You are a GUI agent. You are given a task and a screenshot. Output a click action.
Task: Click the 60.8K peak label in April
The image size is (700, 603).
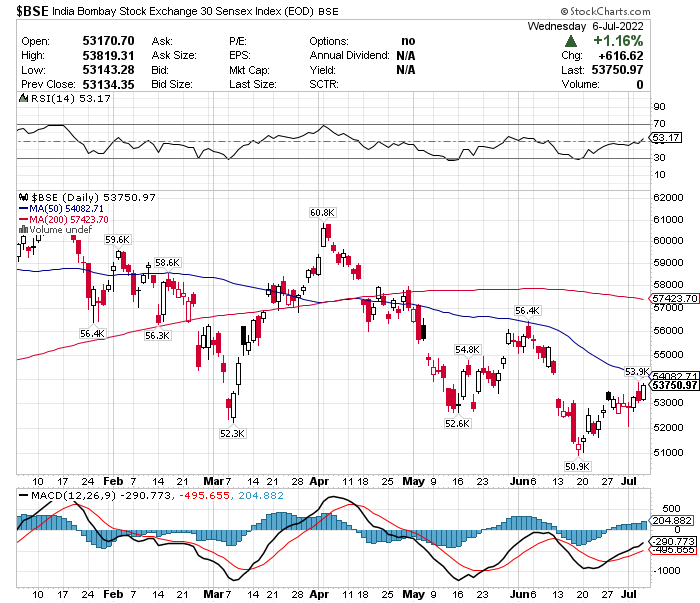click(322, 213)
